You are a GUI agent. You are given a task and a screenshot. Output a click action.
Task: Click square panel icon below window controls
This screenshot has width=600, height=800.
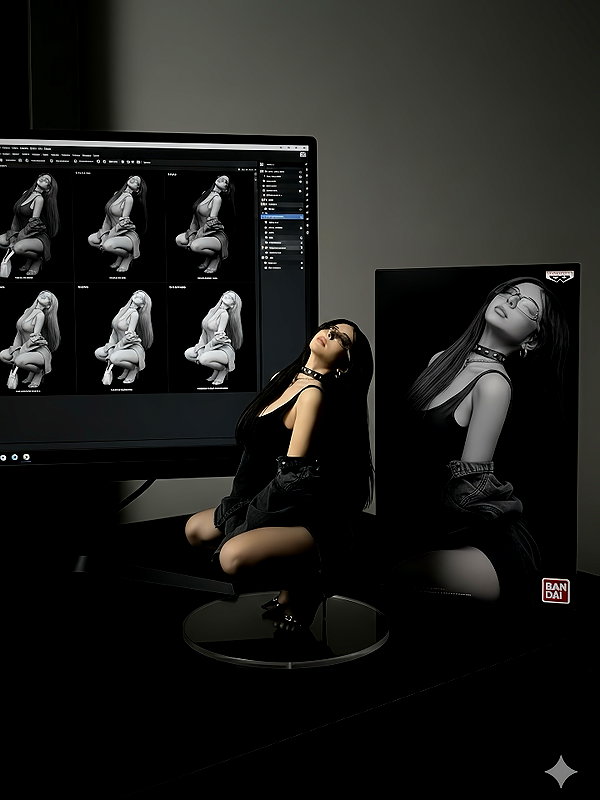pyautogui.click(x=303, y=154)
